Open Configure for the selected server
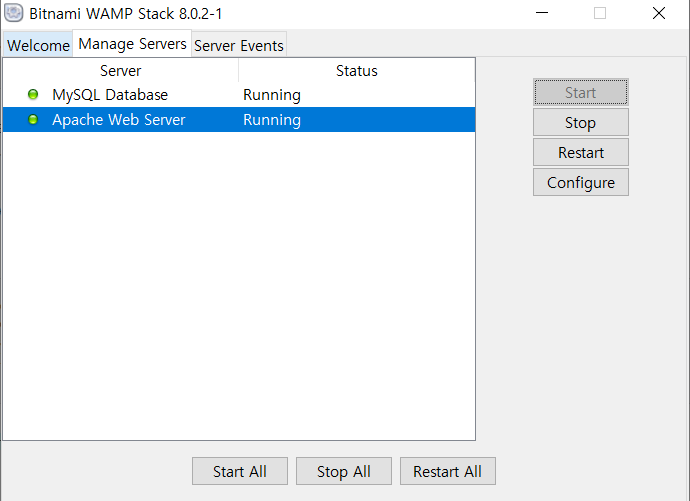Viewport: 690px width, 501px height. pos(581,182)
